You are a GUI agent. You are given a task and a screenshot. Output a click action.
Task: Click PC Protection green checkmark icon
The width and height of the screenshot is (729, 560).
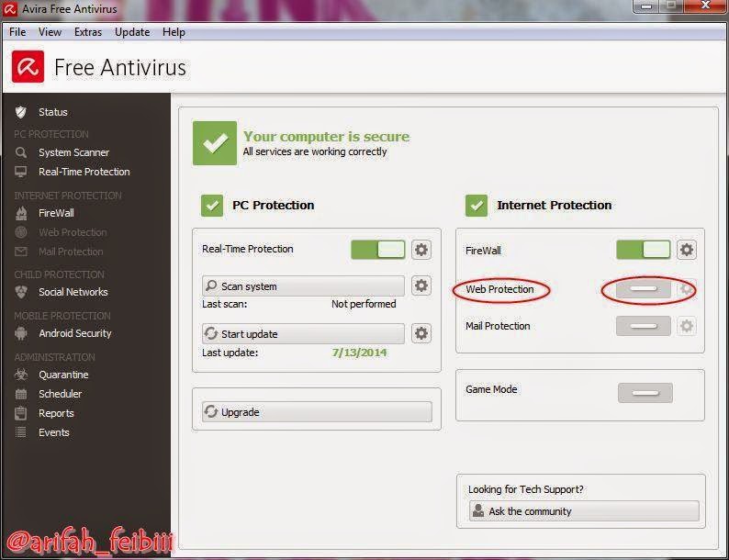pos(212,206)
